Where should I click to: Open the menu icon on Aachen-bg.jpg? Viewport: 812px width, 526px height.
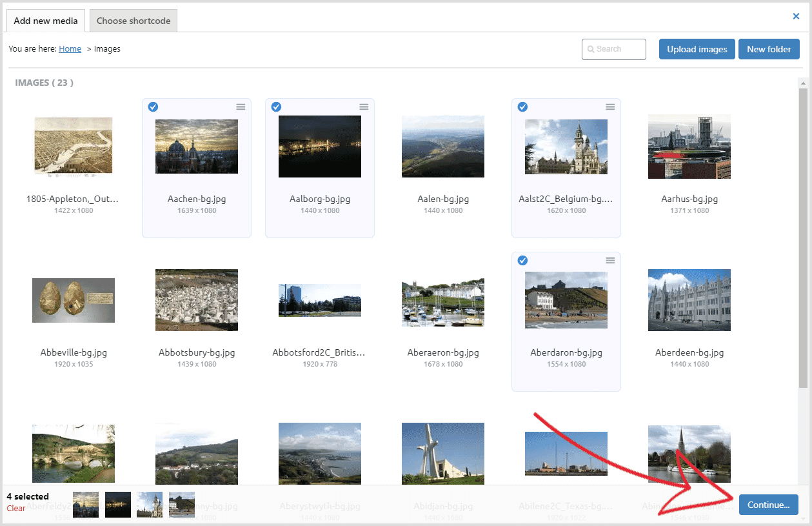tap(241, 106)
